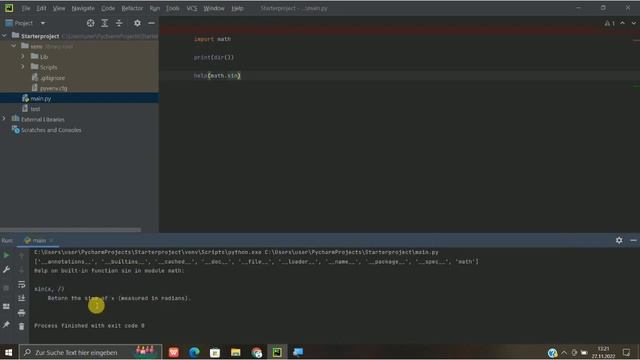Open the Run menu in the menu bar
Image resolution: width=640 pixels, height=360 pixels.
point(155,8)
